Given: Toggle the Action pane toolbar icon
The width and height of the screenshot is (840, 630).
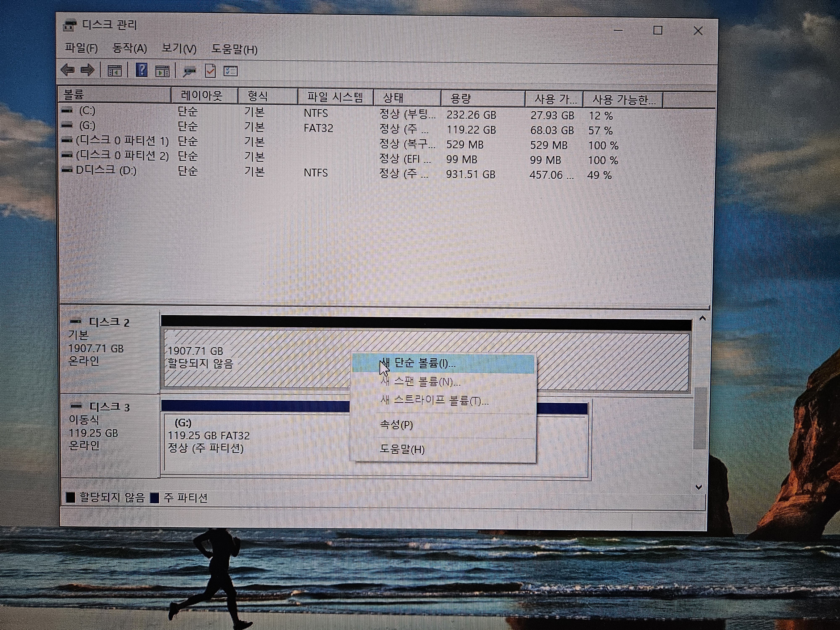Looking at the screenshot, I should (163, 71).
